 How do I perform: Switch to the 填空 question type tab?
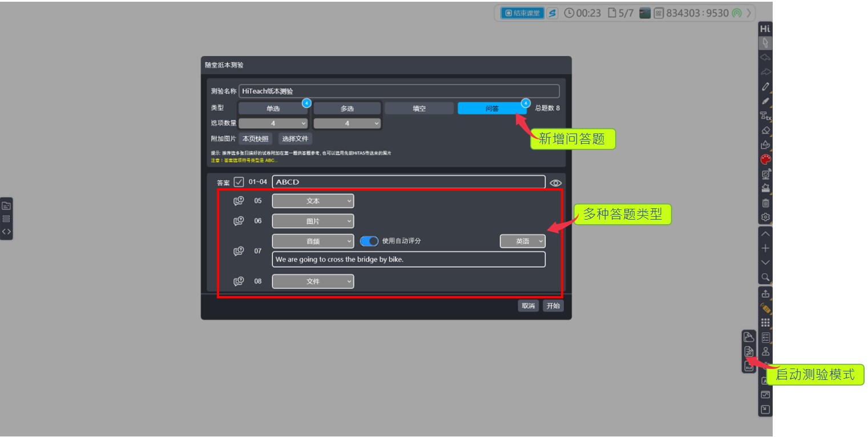pyautogui.click(x=419, y=108)
